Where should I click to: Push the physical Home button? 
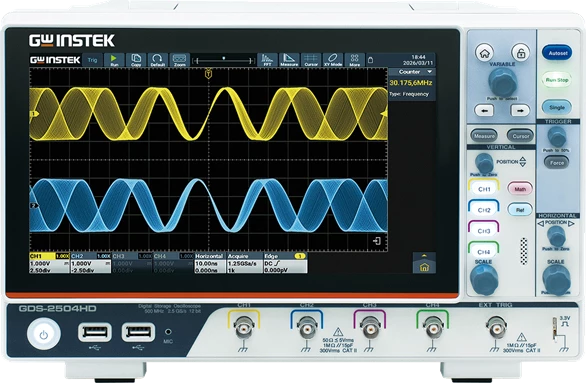485,53
